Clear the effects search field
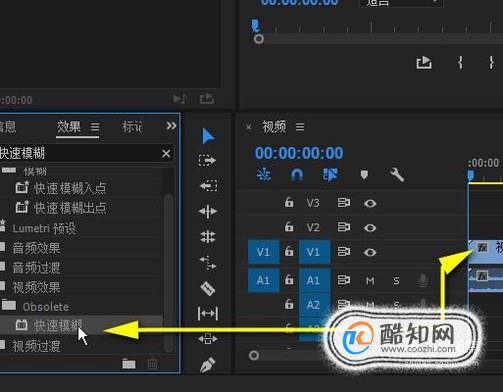Viewport: 503px width, 392px height. point(166,154)
